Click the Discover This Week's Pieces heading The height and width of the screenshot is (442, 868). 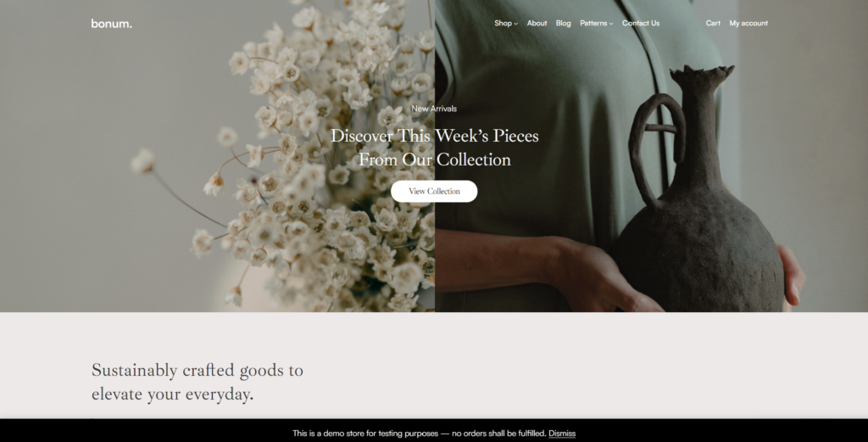[434, 148]
